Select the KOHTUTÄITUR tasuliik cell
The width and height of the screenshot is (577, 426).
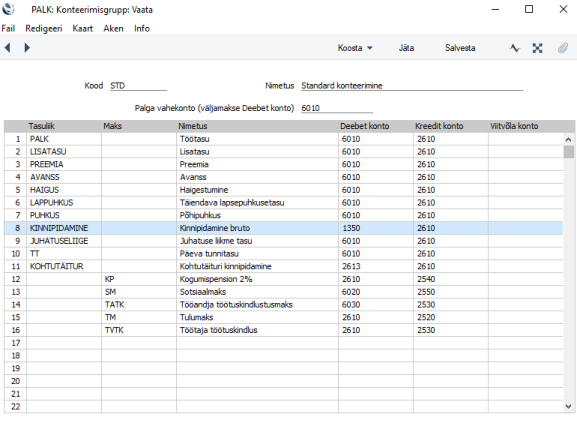64,266
